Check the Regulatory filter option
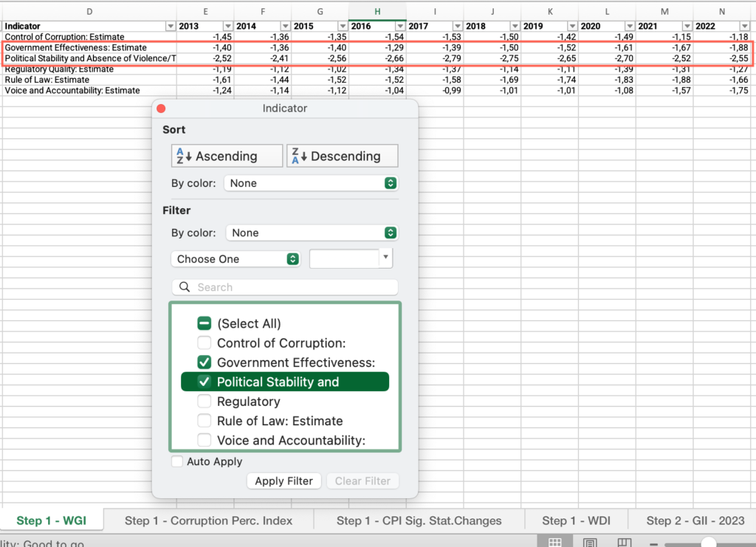 tap(205, 402)
